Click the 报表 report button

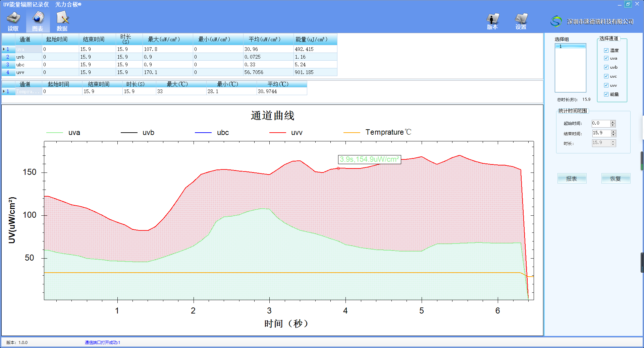[572, 179]
